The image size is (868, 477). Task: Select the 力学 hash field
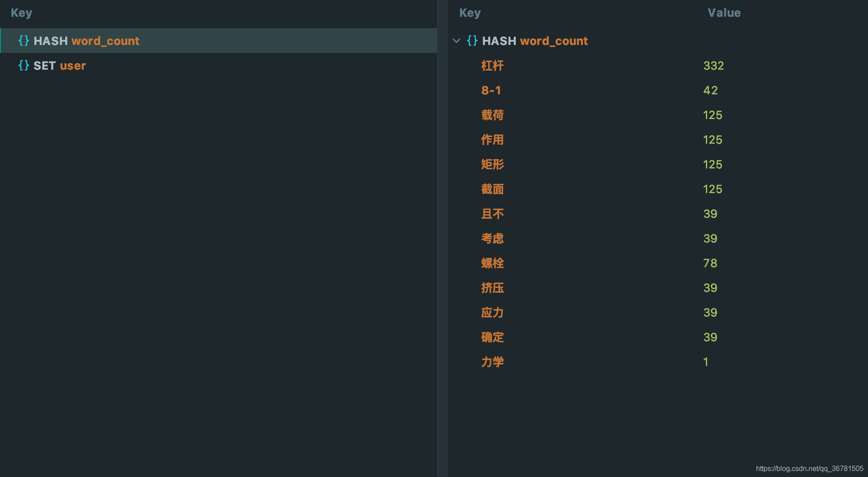[492, 362]
